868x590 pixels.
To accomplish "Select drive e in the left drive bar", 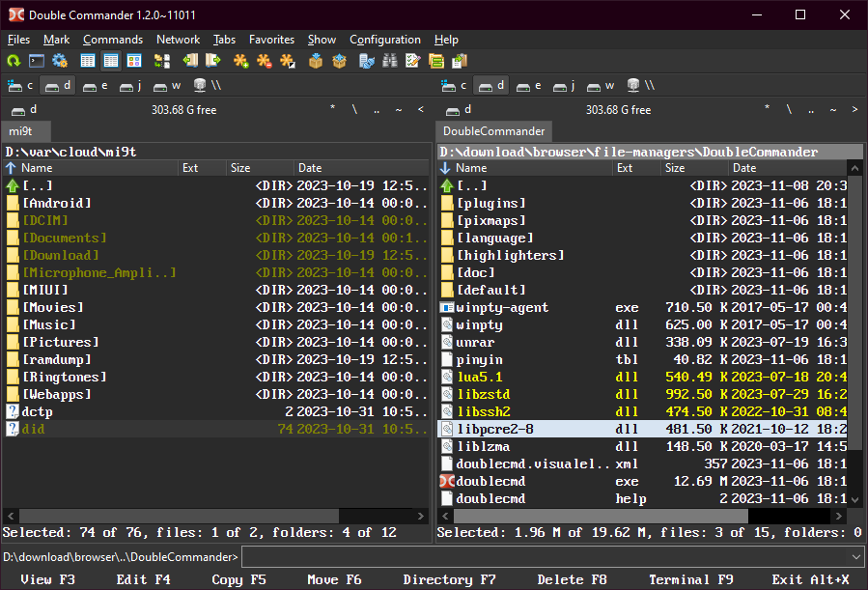I will (96, 85).
